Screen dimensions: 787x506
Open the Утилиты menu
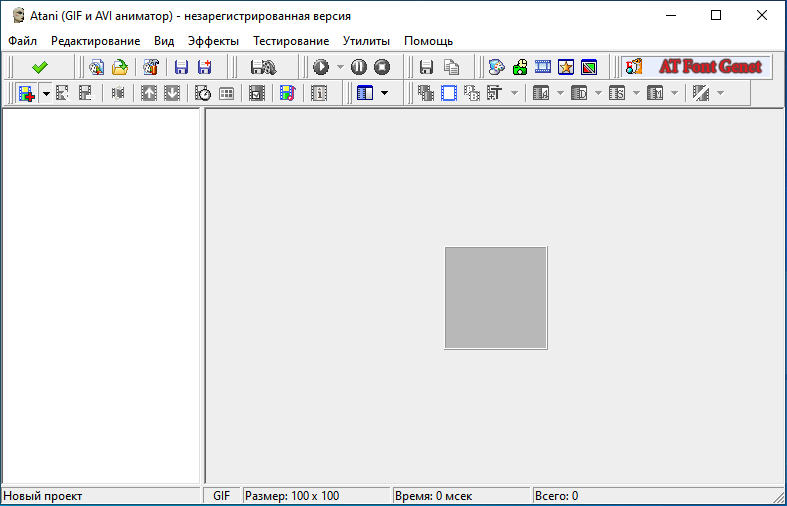click(366, 41)
